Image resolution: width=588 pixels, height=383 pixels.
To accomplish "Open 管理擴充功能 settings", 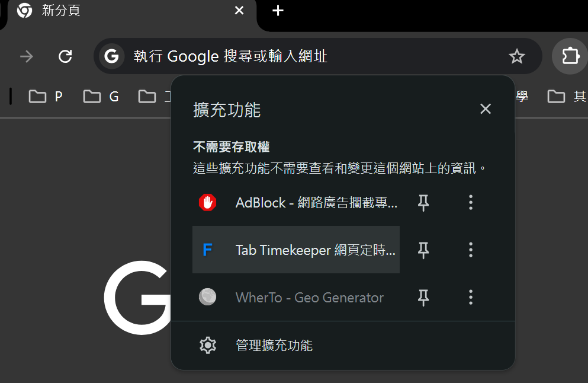I will tap(274, 345).
